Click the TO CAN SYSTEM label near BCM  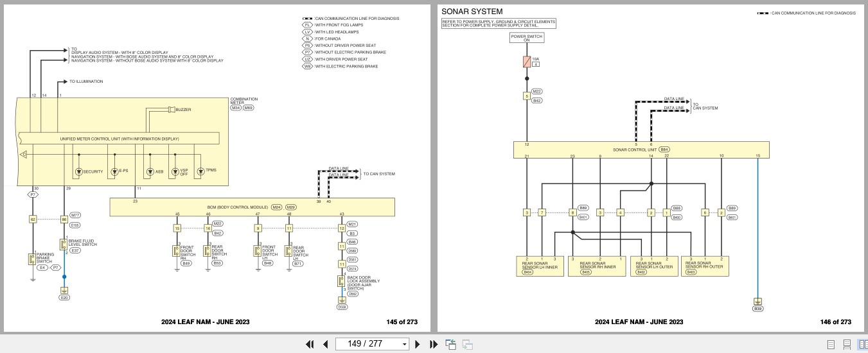point(379,174)
